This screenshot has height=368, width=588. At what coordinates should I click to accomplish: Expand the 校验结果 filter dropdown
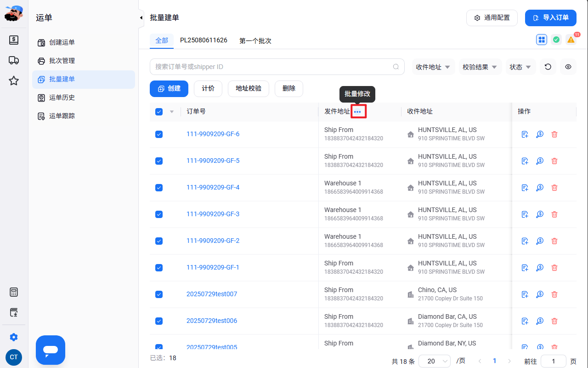481,67
